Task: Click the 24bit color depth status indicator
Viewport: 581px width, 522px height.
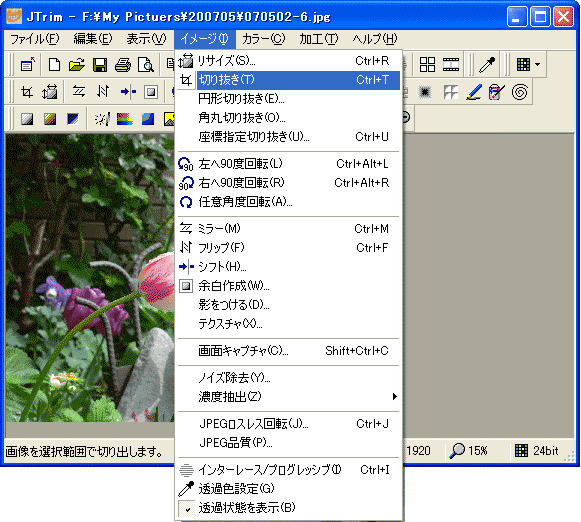Action: point(537,450)
